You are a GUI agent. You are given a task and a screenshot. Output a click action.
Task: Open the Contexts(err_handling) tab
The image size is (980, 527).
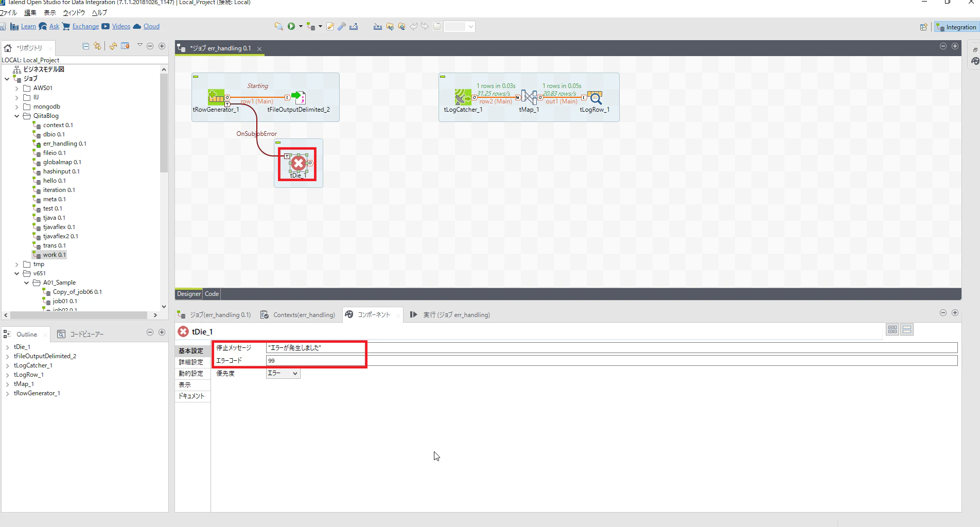297,314
